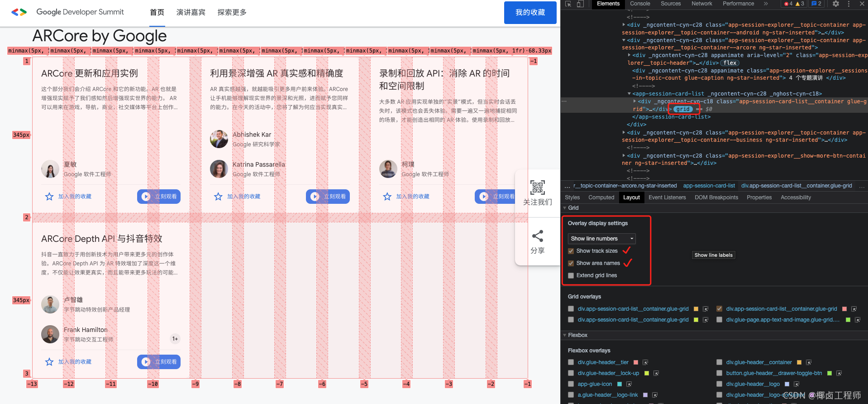Click the star icon on 利用景深增强 AR card
868x404 pixels.
[x=218, y=197]
